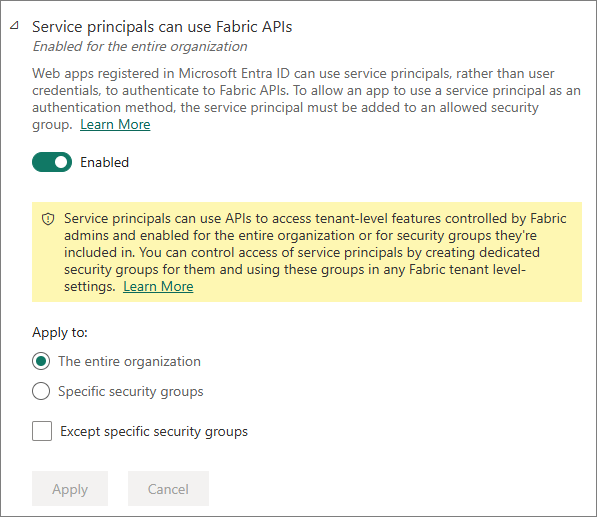Open Learn More link after 'security group'

coord(115,124)
